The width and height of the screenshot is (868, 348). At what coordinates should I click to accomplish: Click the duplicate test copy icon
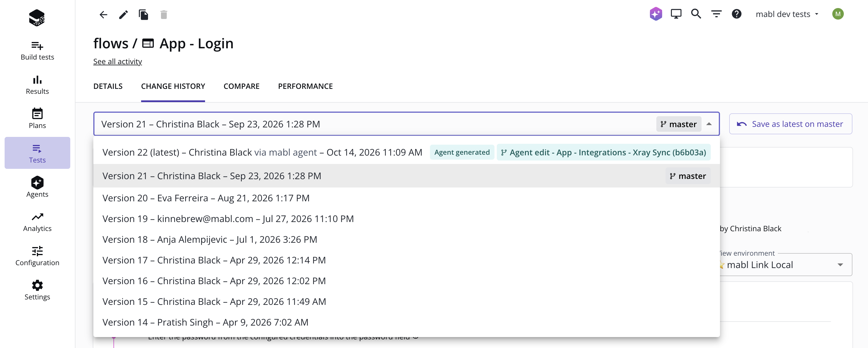pyautogui.click(x=143, y=14)
